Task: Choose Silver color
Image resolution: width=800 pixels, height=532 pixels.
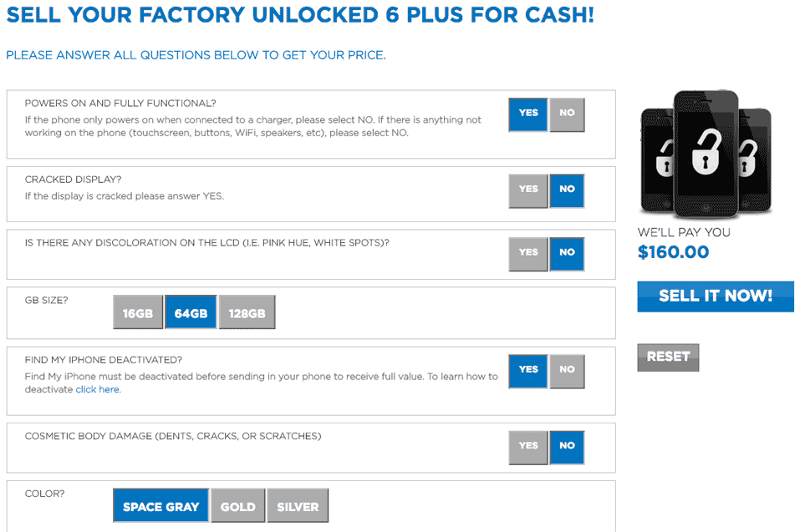Action: (298, 505)
